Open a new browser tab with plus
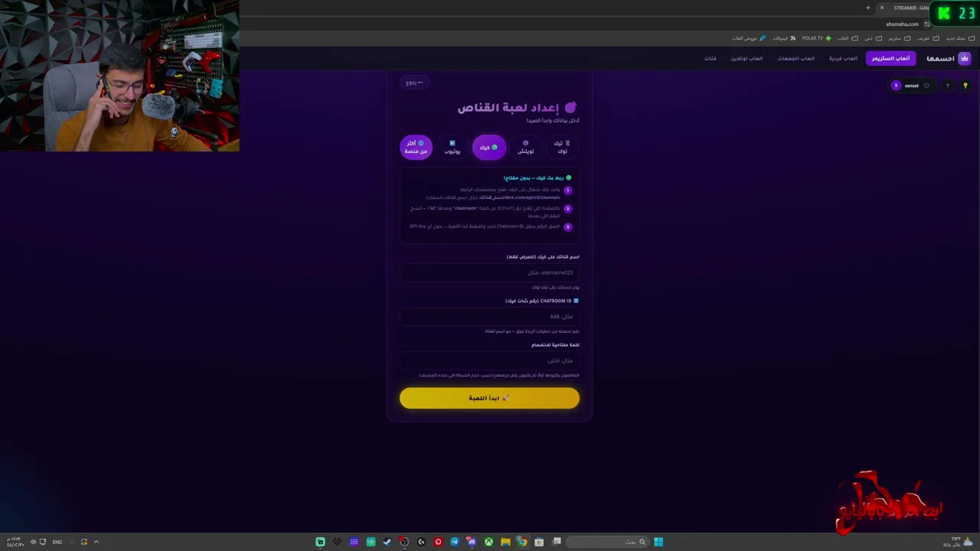980x551 pixels. pyautogui.click(x=867, y=8)
